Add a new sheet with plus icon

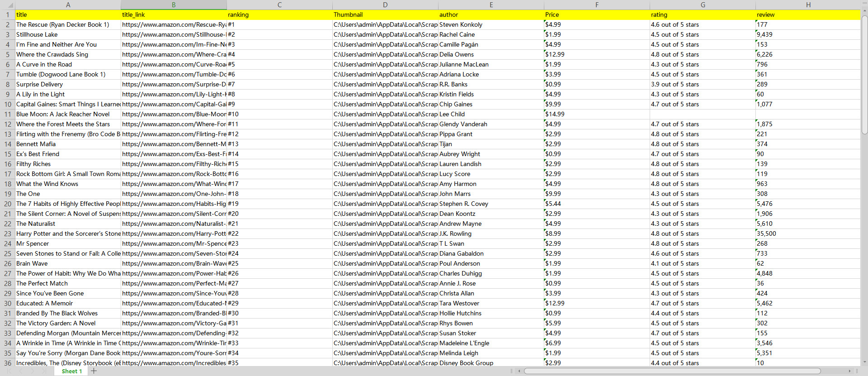[x=94, y=371]
